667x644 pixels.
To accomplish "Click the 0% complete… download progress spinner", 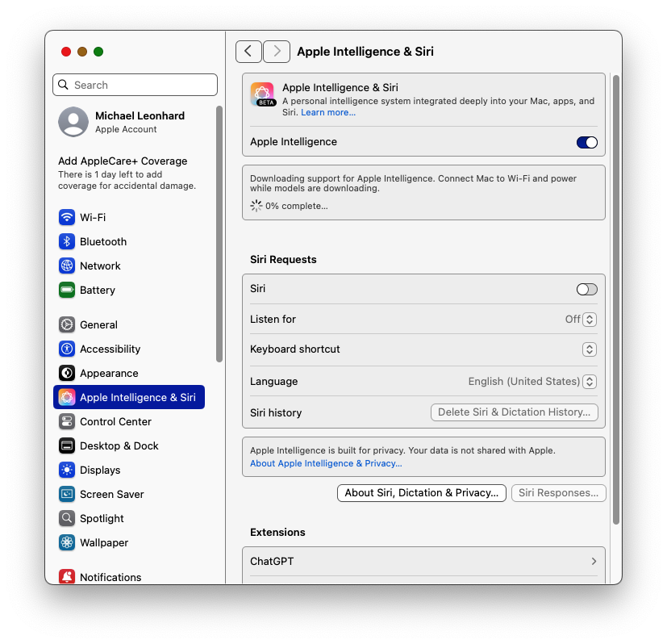I will click(x=256, y=206).
